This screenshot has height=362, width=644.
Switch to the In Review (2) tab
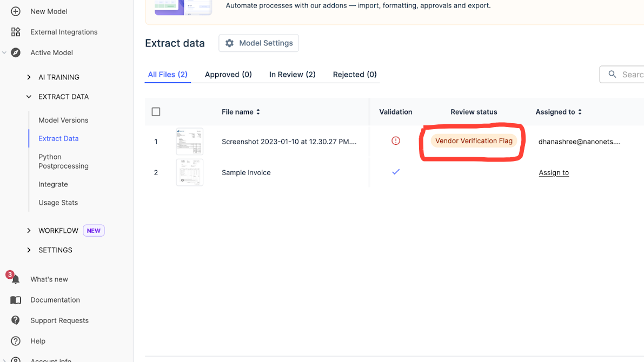pos(292,75)
